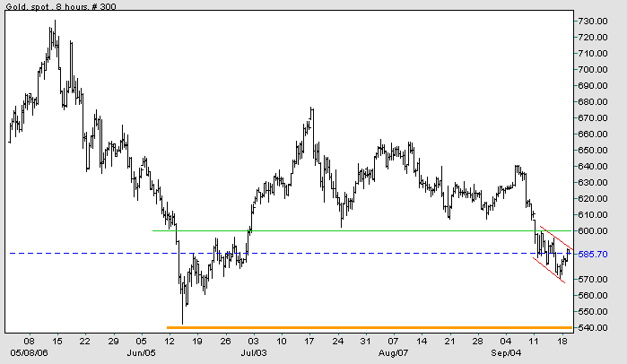This screenshot has width=627, height=364.
Task: Select the 620.00 price axis label
Action: (x=593, y=198)
